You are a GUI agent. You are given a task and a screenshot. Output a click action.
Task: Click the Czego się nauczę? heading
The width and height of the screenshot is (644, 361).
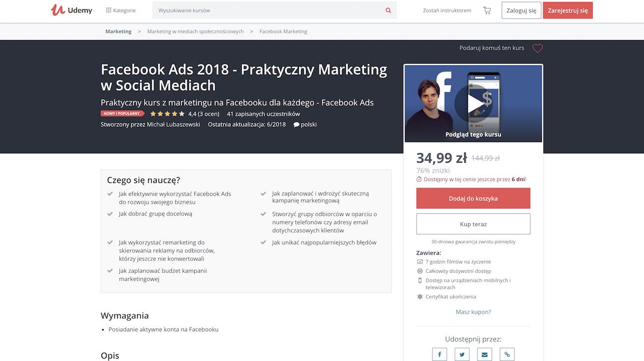tap(144, 180)
